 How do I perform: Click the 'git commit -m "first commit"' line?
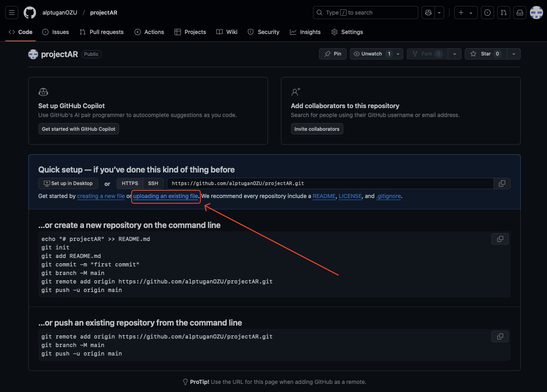[90, 264]
